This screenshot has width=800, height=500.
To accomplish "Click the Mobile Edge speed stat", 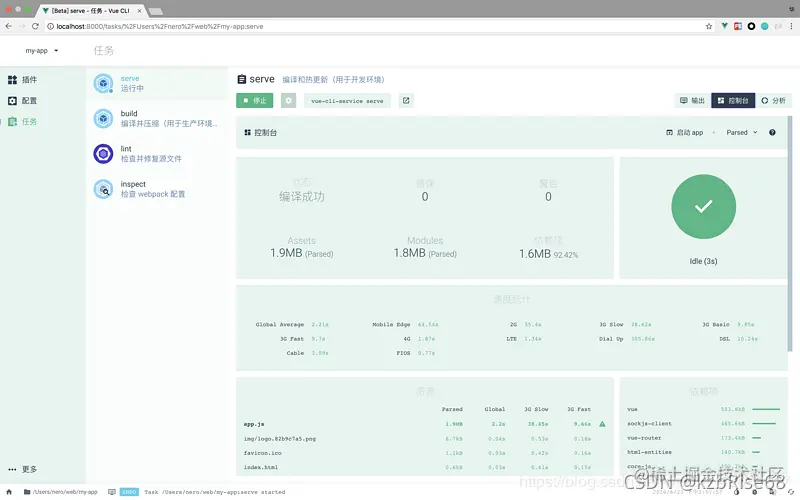I will (405, 324).
